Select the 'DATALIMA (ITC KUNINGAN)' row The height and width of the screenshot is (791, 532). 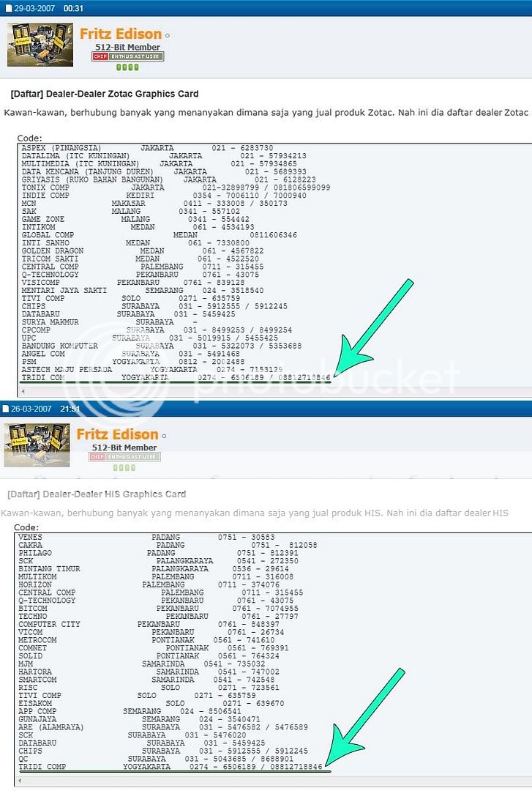click(x=164, y=156)
